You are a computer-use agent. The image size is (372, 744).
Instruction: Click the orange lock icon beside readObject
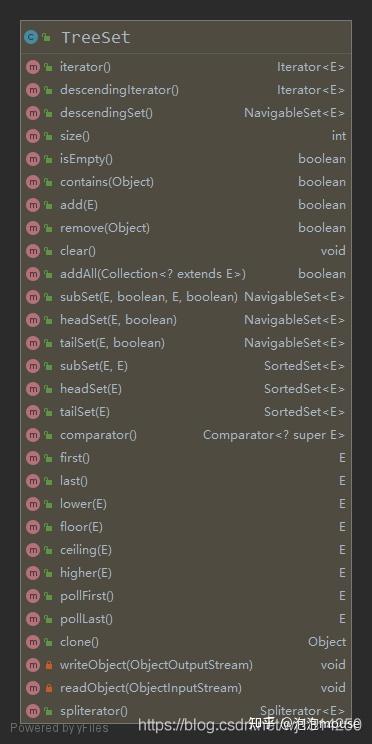(48, 688)
